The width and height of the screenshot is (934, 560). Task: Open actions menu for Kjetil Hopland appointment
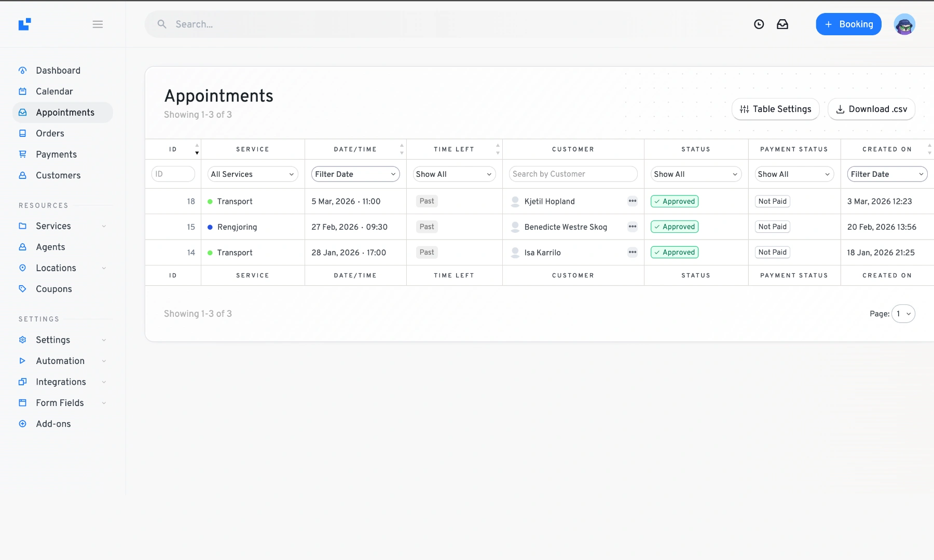tap(632, 201)
